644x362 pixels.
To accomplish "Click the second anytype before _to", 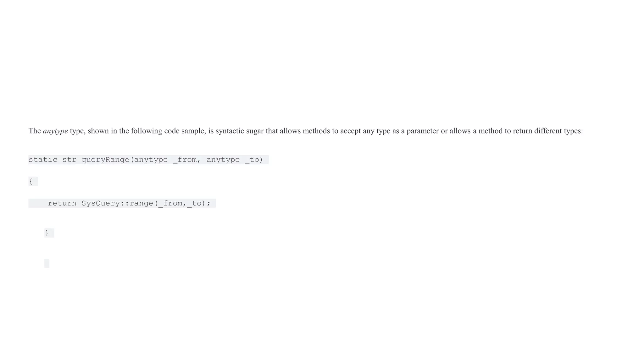I will point(223,160).
